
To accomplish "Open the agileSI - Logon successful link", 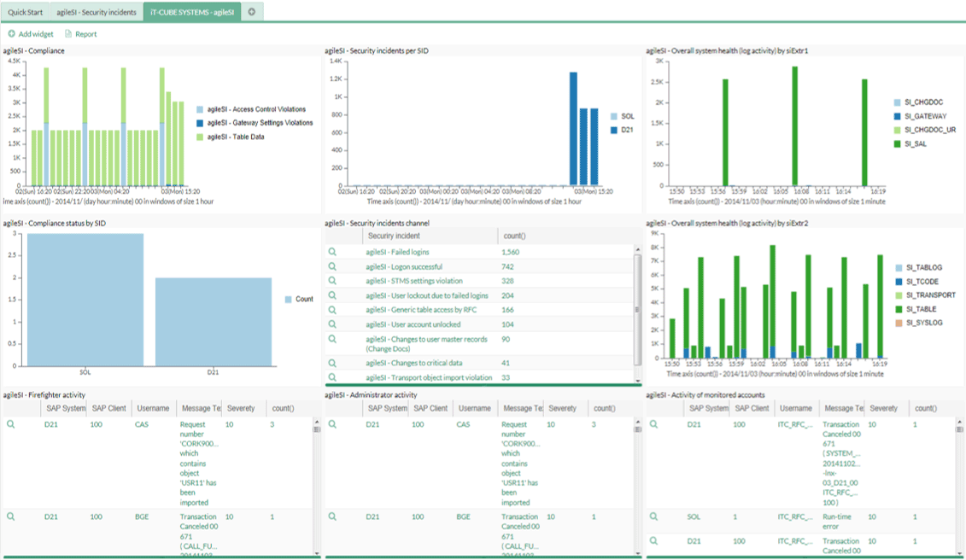I will tap(409, 266).
